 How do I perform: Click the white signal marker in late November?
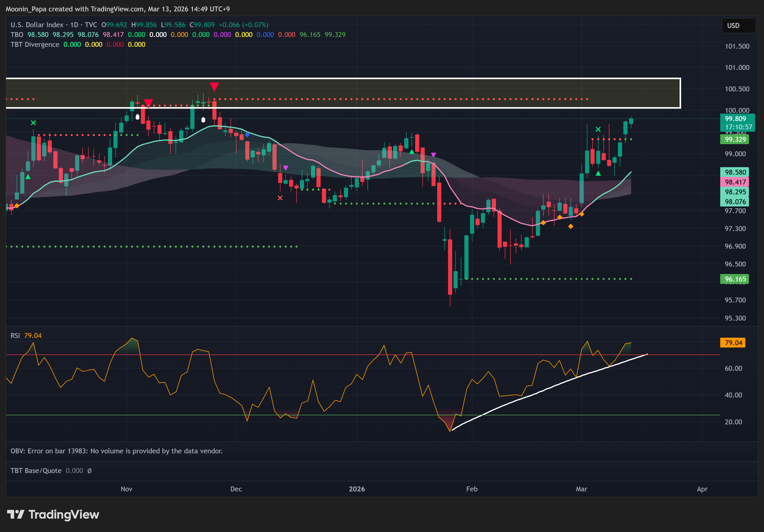(203, 120)
